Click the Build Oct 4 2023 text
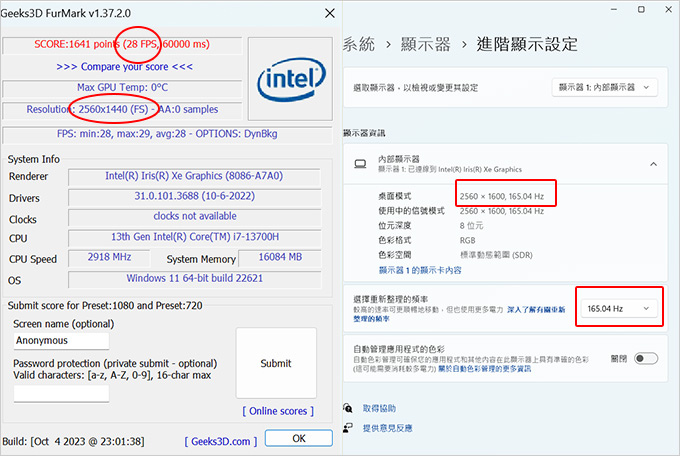Viewport: 680px width, 456px height. click(73, 442)
